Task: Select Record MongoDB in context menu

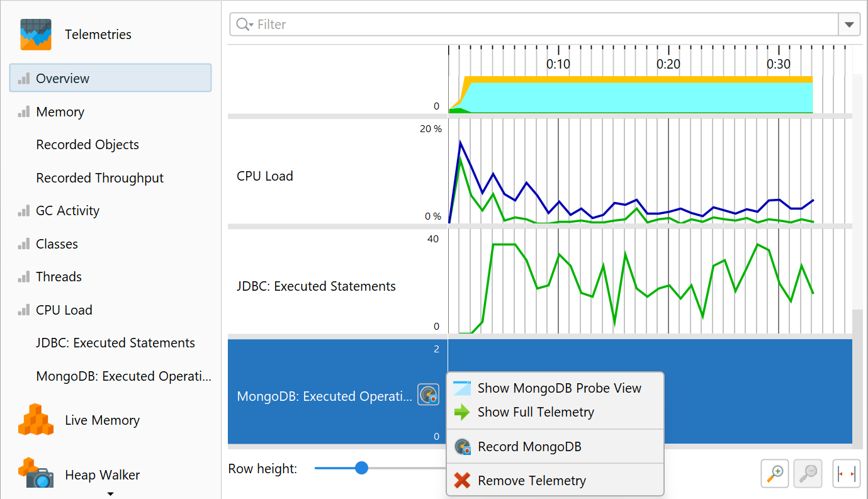Action: [529, 447]
